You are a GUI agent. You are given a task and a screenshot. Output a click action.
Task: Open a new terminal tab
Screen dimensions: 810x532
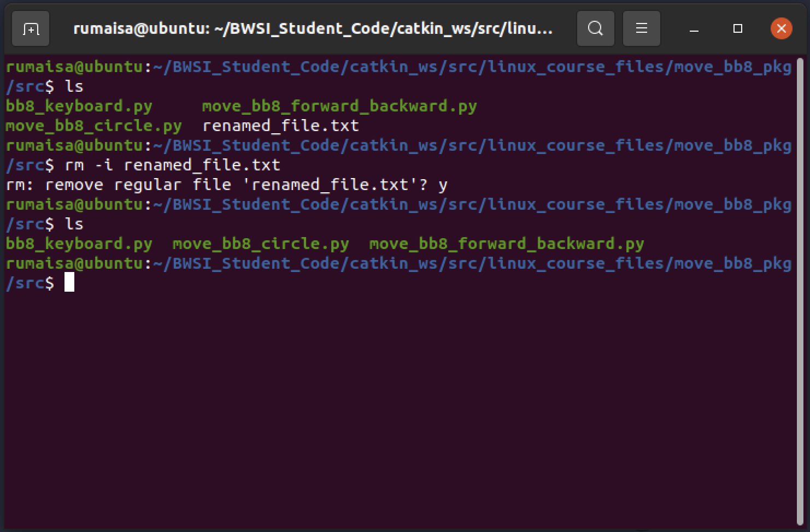tap(31, 28)
